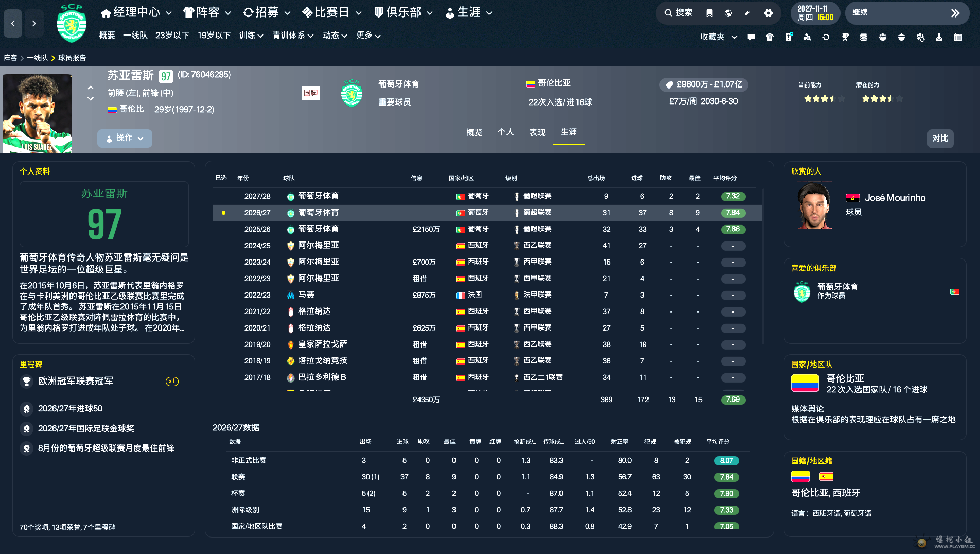Open the world globe icon
Screen dimensions: 980x554
point(728,13)
